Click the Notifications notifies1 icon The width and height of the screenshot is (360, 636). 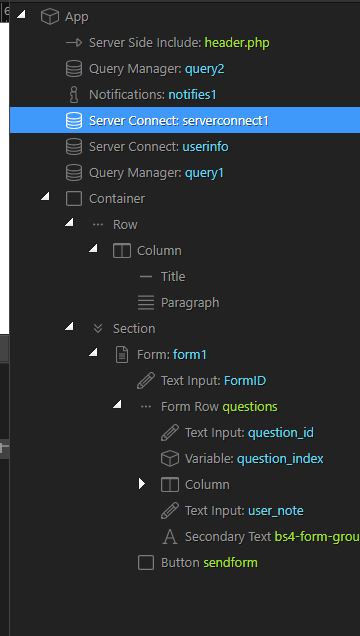(x=74, y=95)
